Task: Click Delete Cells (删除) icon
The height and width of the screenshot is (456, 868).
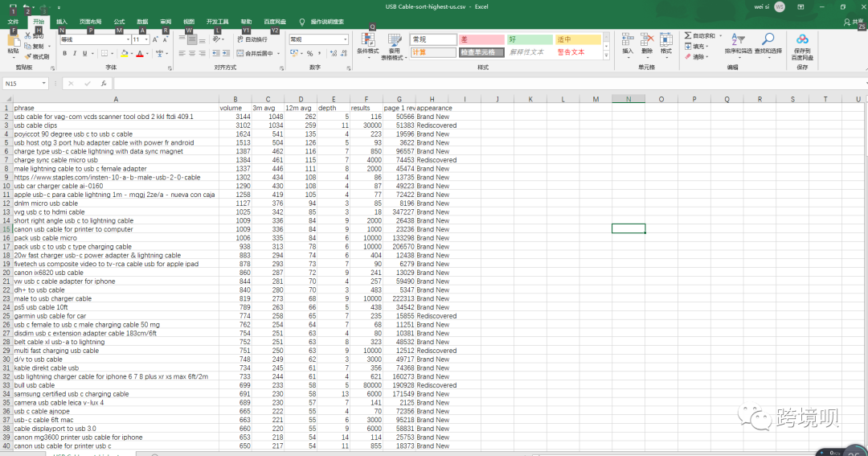Action: tap(646, 39)
